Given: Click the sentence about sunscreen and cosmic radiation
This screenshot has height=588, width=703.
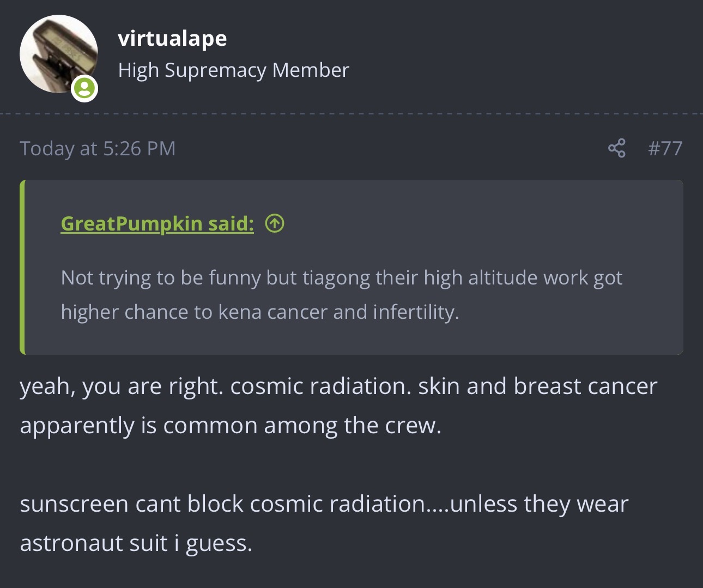Looking at the screenshot, I should click(x=324, y=504).
